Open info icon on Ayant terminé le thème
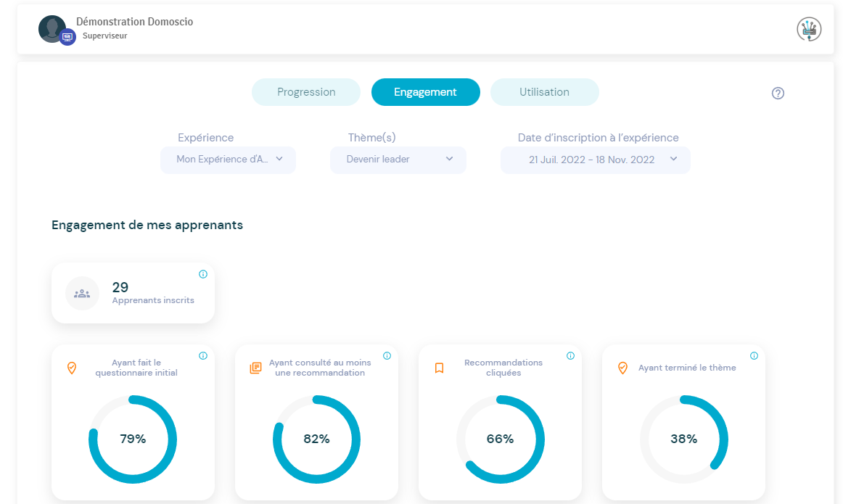 pos(754,356)
